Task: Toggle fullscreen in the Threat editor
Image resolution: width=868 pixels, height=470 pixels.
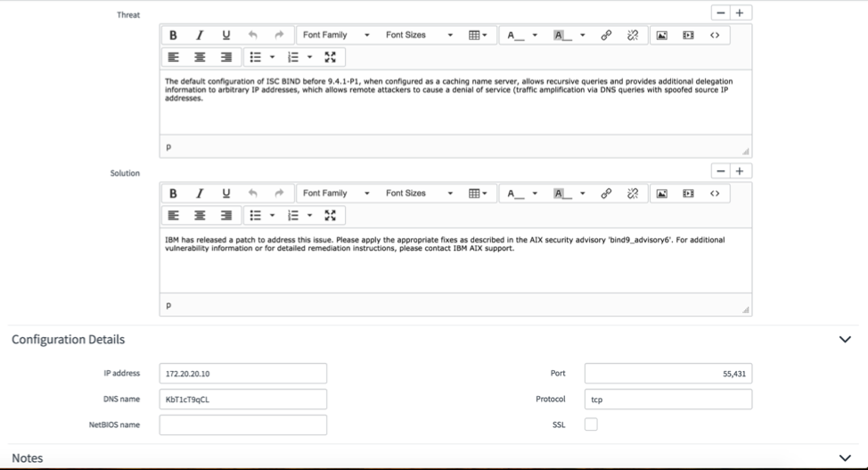Action: 331,57
